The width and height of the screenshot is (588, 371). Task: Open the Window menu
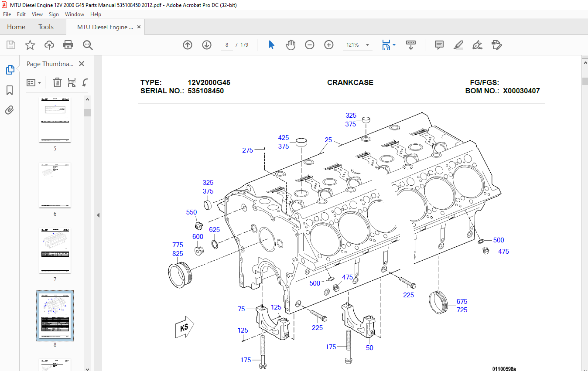tap(75, 14)
